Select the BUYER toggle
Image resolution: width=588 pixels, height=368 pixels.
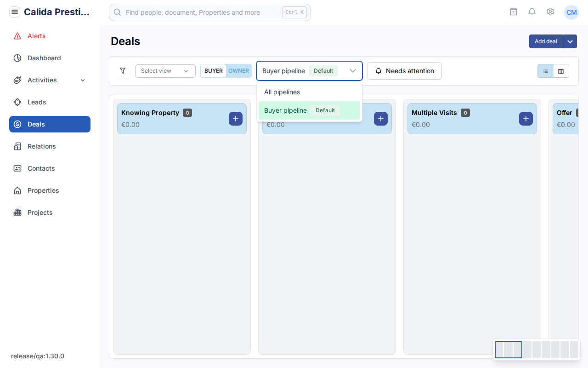tap(214, 71)
